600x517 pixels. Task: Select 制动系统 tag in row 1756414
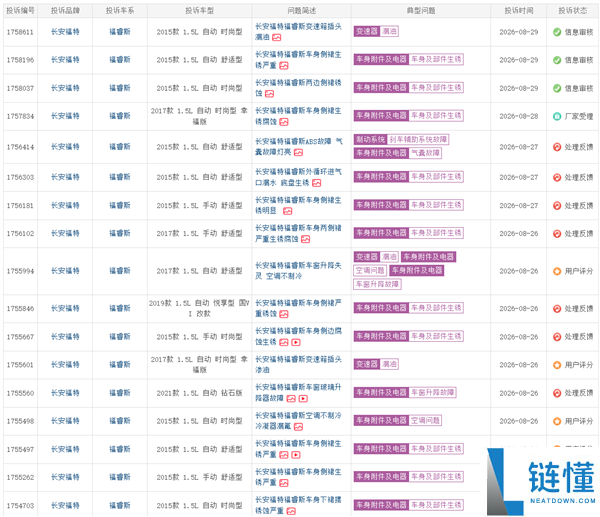(x=370, y=140)
